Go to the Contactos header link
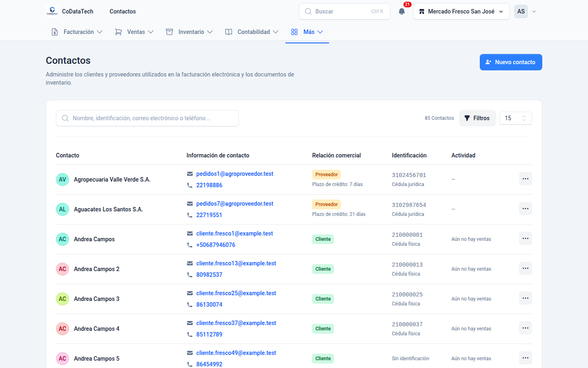The image size is (588, 368). click(122, 11)
